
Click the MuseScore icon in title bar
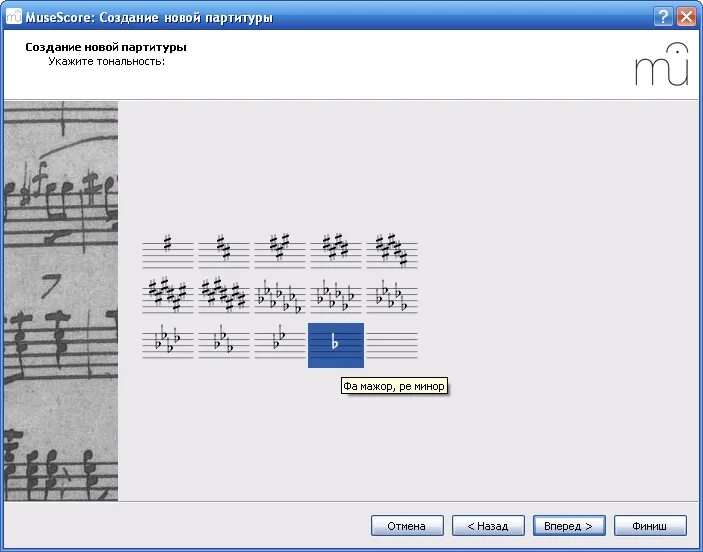click(14, 17)
